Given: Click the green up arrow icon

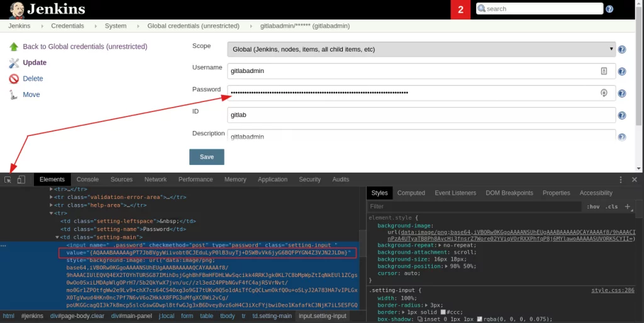Looking at the screenshot, I should (x=14, y=47).
